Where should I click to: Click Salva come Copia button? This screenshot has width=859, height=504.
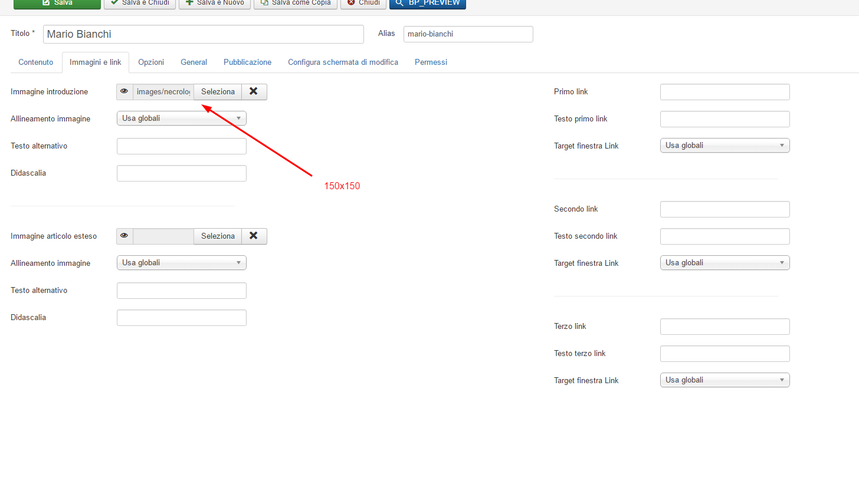click(296, 3)
